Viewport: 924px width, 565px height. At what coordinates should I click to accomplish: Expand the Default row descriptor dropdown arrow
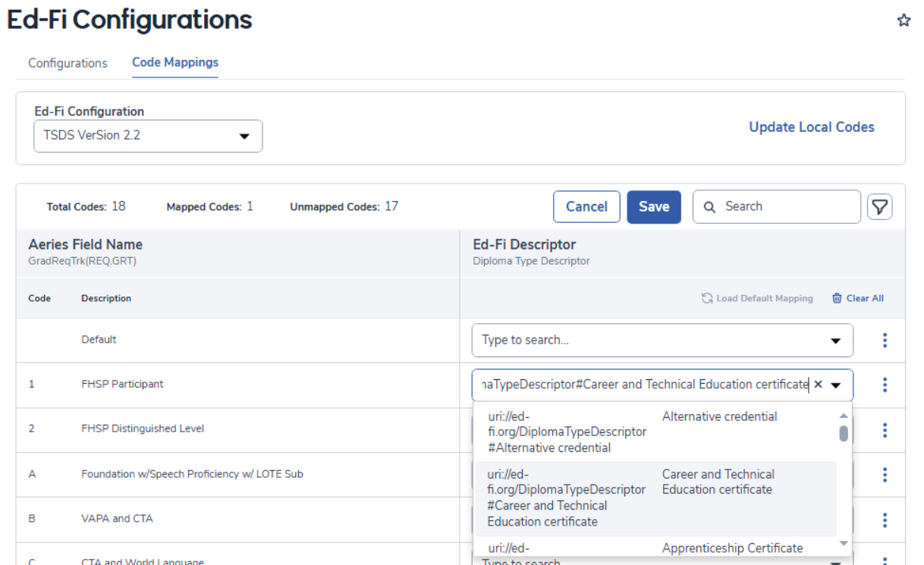[835, 341]
